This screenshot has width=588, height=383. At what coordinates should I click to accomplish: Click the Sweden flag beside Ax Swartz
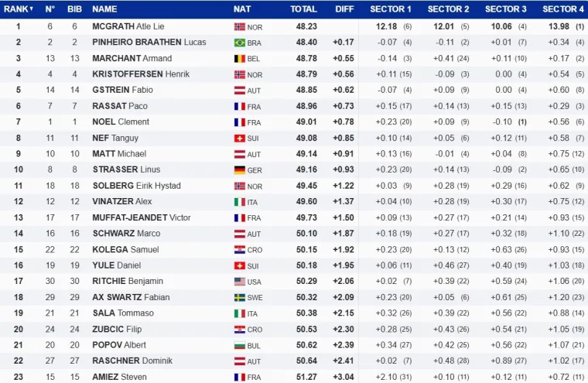239,298
